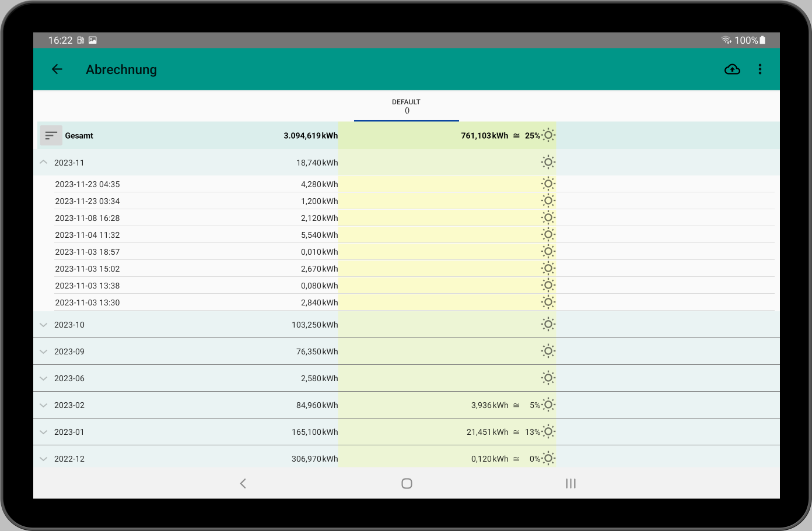812x531 pixels.
Task: Select the 103,250 kWh monthly value
Action: click(315, 325)
